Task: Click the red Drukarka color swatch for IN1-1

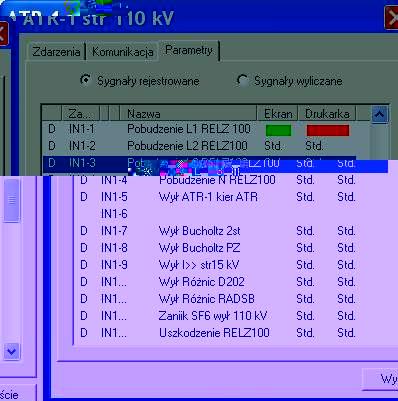Action: tap(328, 130)
